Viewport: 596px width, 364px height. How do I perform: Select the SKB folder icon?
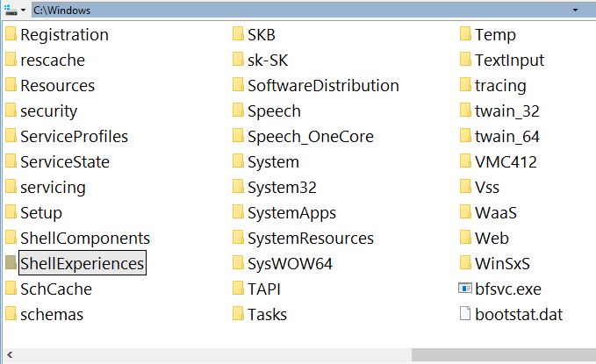tap(238, 34)
